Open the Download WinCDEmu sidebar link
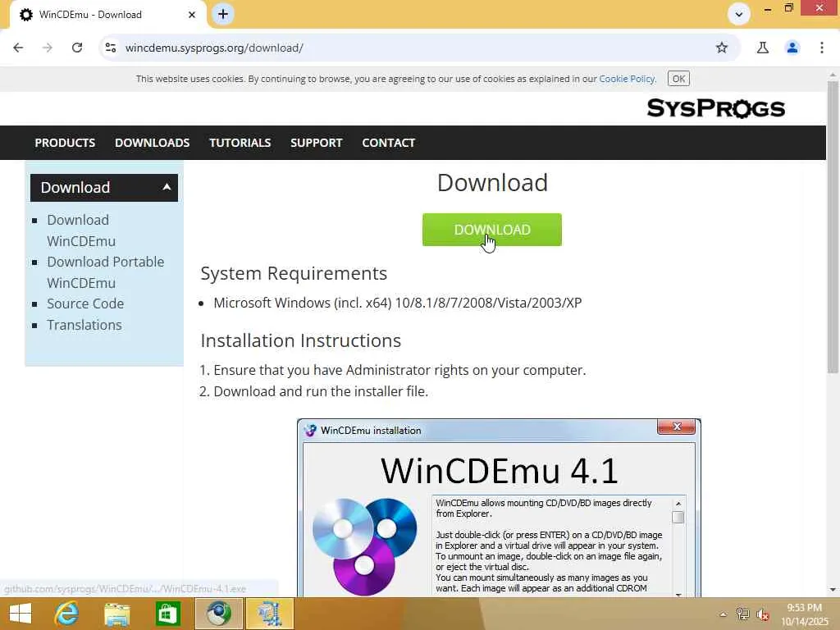 pyautogui.click(x=81, y=231)
